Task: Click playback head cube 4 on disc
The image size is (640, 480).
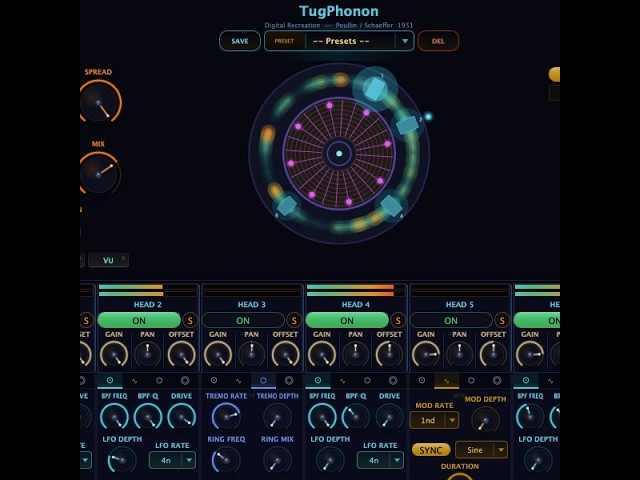Action: pos(391,205)
